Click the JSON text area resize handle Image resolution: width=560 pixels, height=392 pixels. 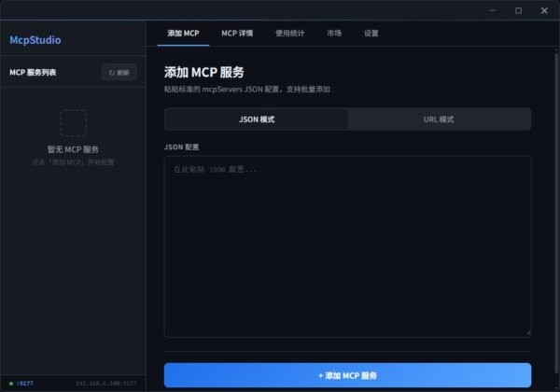point(528,333)
